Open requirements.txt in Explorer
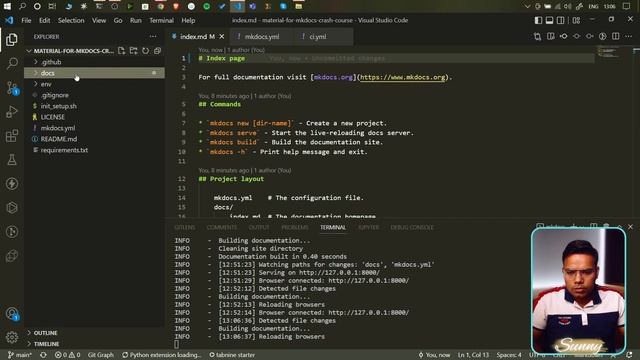This screenshot has width=640, height=360. (94, 150)
